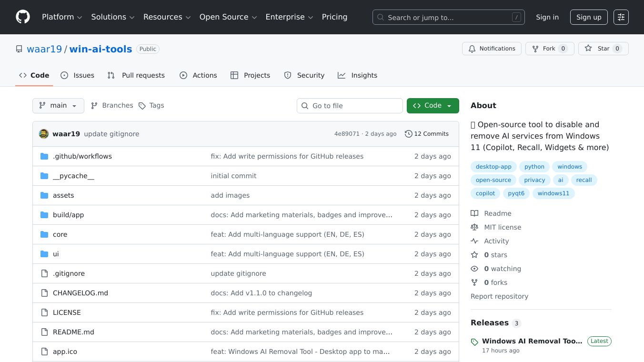Open the .github/workflows folder
This screenshot has width=644, height=362.
pos(82,156)
